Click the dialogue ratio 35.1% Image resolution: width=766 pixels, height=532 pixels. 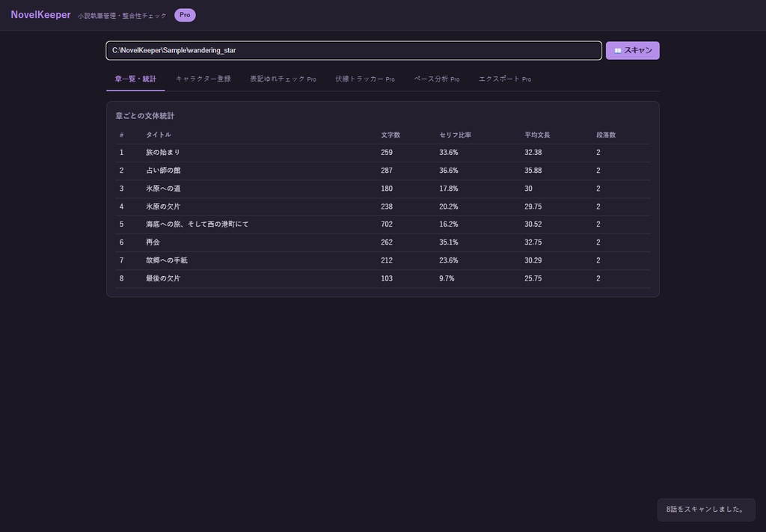tap(449, 242)
